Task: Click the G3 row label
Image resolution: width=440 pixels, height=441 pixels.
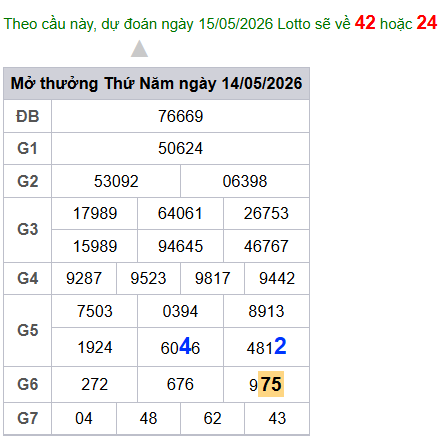Action: coord(28,229)
